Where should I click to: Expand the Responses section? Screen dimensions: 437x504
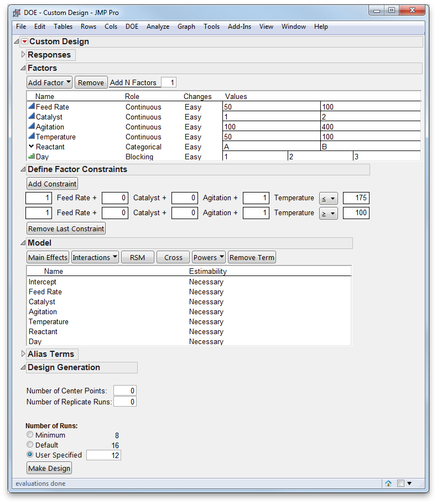(x=23, y=54)
